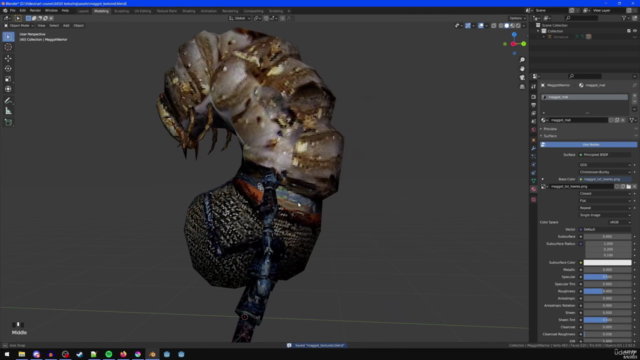Select the Scale tool
Image resolution: width=640 pixels, height=360 pixels.
(8, 79)
